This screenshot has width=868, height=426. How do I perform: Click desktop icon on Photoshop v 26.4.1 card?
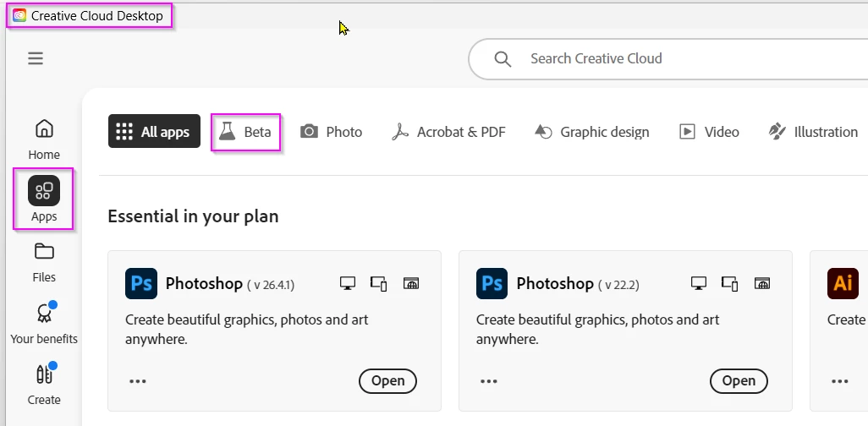click(347, 284)
